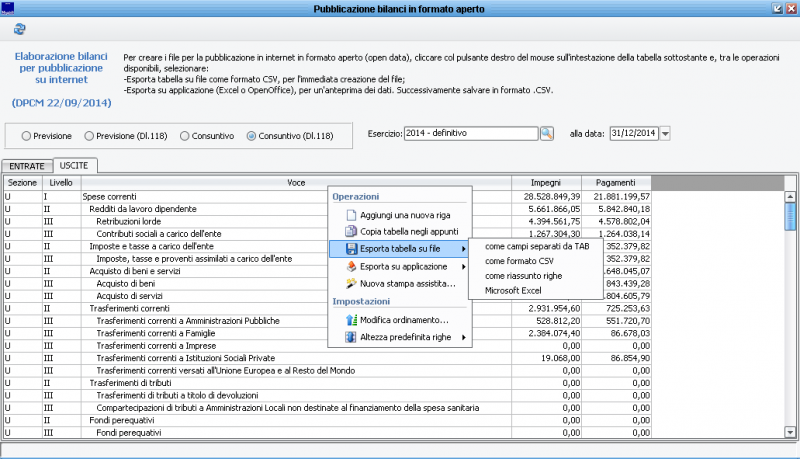Select the Previsione radio button
This screenshot has width=800, height=459.
click(x=26, y=135)
